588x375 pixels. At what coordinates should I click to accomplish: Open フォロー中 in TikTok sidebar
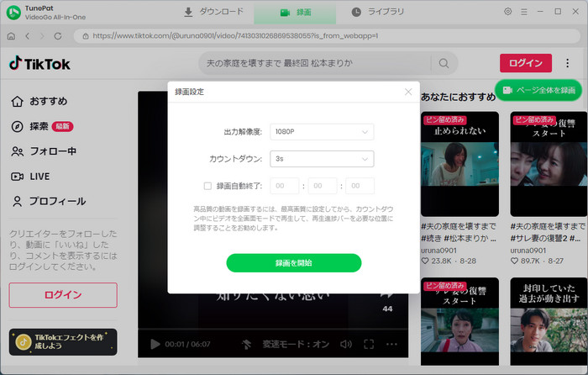44,151
